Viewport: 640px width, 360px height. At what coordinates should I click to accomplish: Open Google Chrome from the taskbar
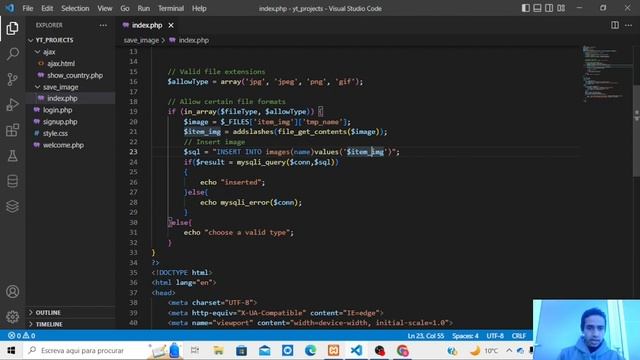pyautogui.click(x=402, y=351)
